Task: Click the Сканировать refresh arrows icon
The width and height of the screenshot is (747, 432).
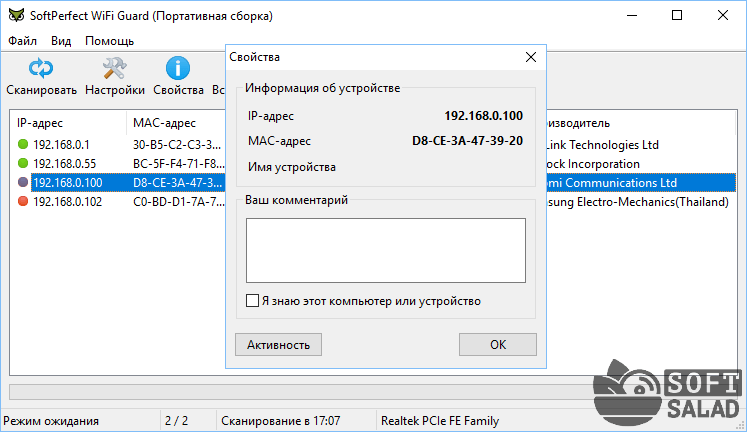Action: pyautogui.click(x=40, y=68)
